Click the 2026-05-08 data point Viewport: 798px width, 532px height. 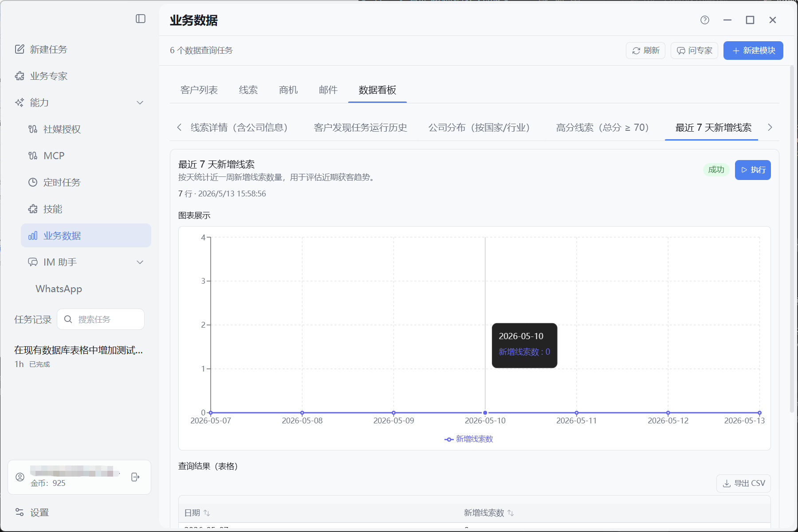(302, 413)
